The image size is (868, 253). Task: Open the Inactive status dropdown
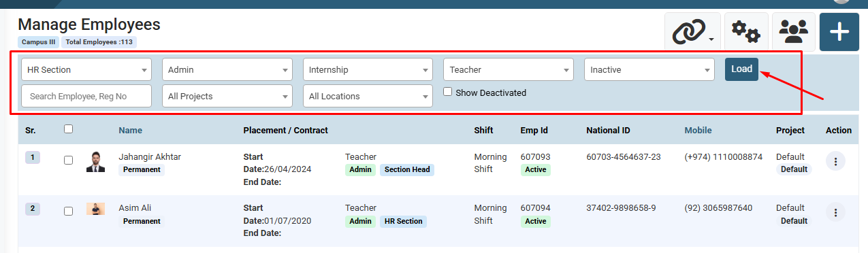tap(649, 69)
